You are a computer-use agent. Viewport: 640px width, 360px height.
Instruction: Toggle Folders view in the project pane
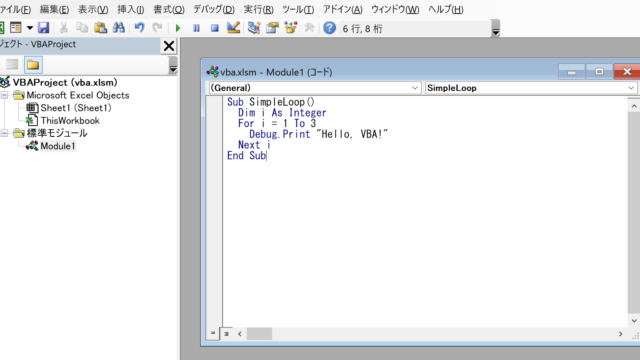pos(33,64)
